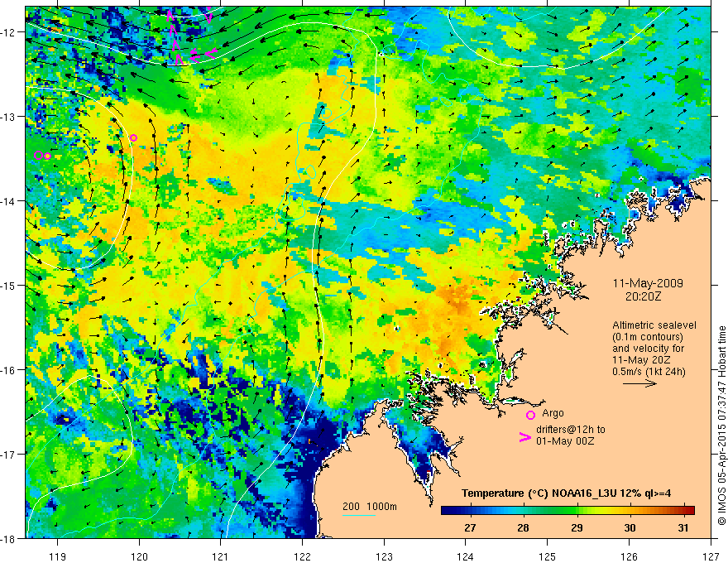Click the latitude axis label '-12'

click(x=9, y=32)
